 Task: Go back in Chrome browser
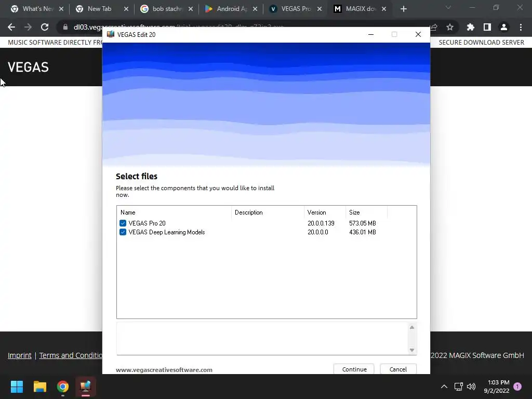coord(11,27)
